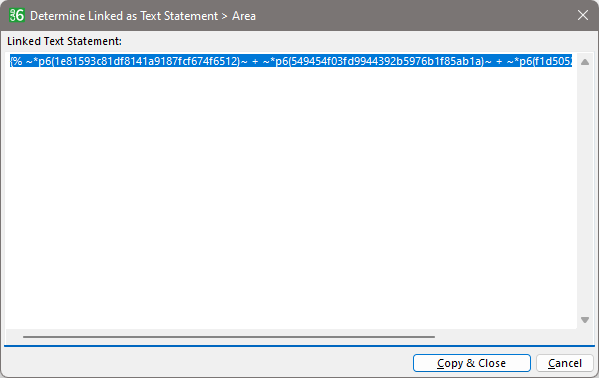Viewport: 599px width, 378px height.
Task: Click the opening {% at statement start
Action: 16,61
